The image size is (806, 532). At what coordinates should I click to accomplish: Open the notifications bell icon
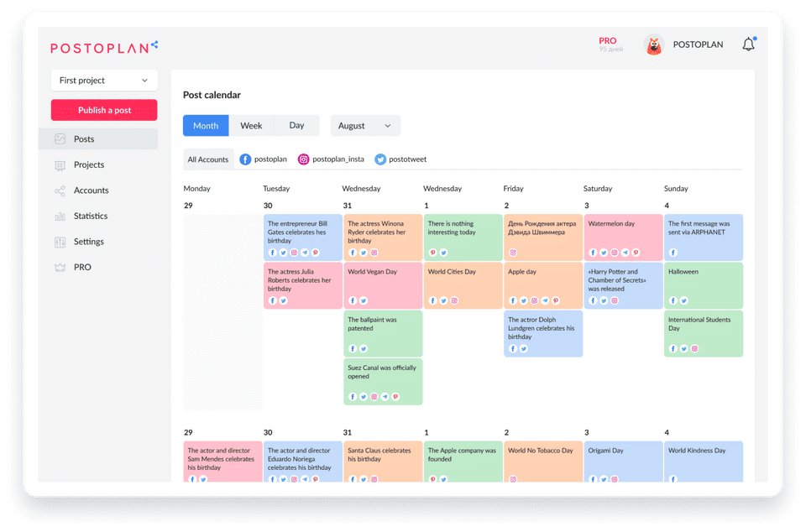pos(748,44)
